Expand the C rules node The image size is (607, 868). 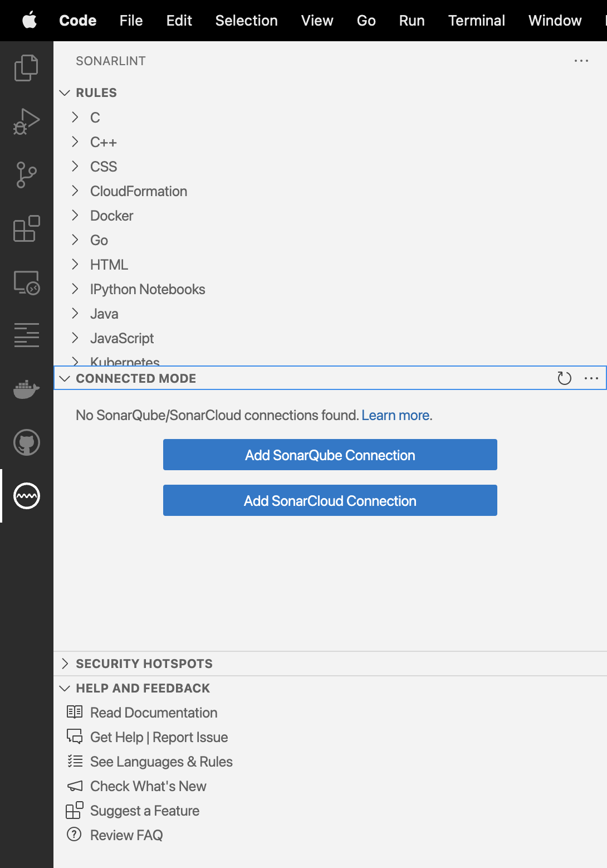pyautogui.click(x=75, y=117)
